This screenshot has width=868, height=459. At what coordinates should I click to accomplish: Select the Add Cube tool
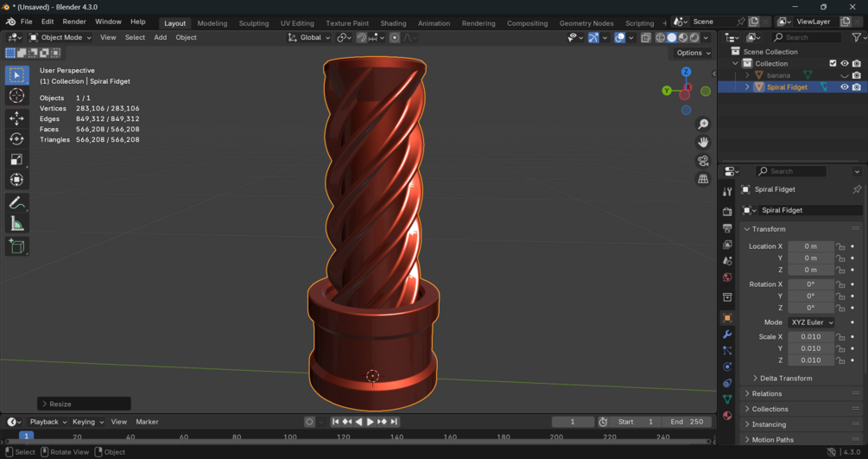(16, 246)
